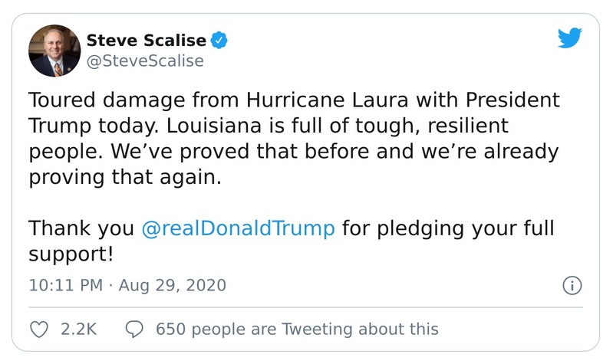Open Steve Scalise's profile photo

pyautogui.click(x=54, y=51)
